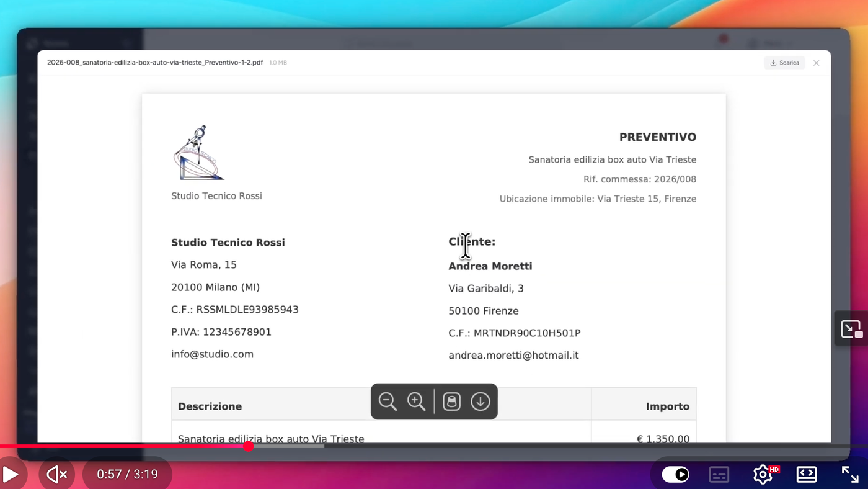
Task: Click "Ubicazione immobile: Via Trieste 15, Firenze"
Action: (598, 199)
